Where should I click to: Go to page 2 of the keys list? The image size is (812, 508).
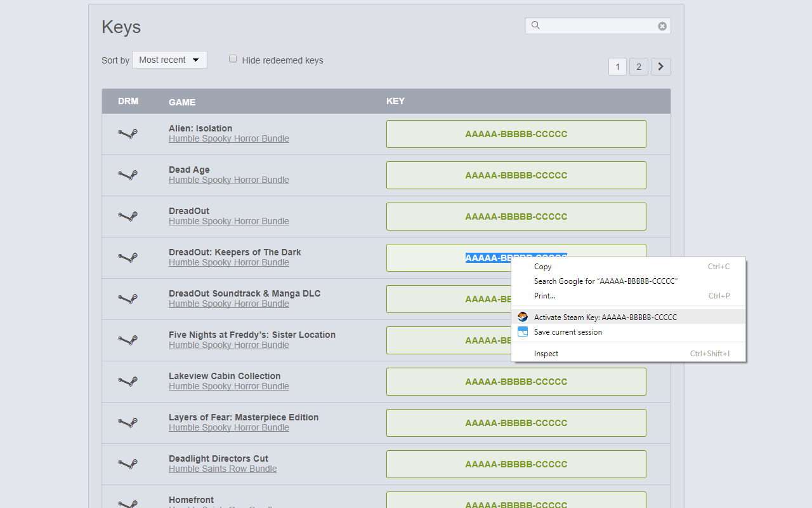pyautogui.click(x=639, y=66)
